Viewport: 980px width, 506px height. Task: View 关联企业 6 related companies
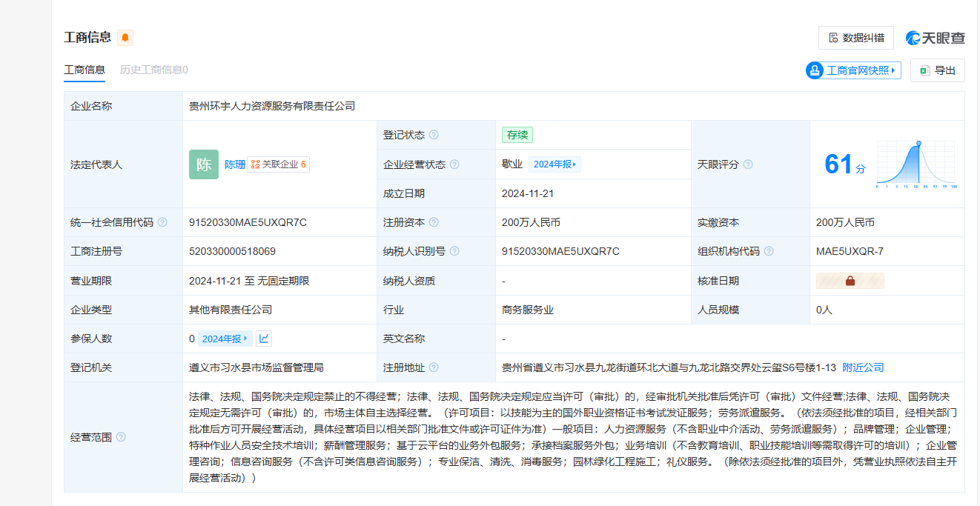pyautogui.click(x=279, y=164)
